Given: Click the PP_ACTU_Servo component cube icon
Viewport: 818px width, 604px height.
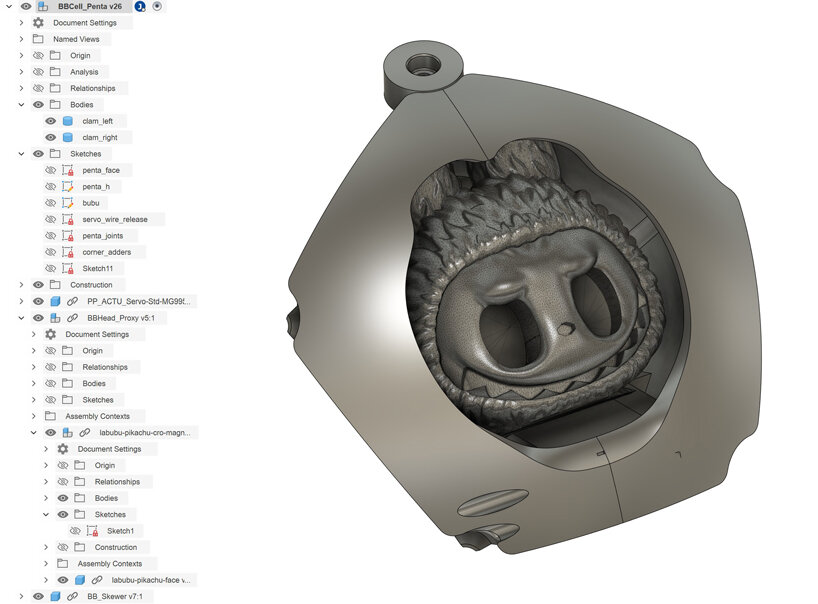Looking at the screenshot, I should pos(55,301).
